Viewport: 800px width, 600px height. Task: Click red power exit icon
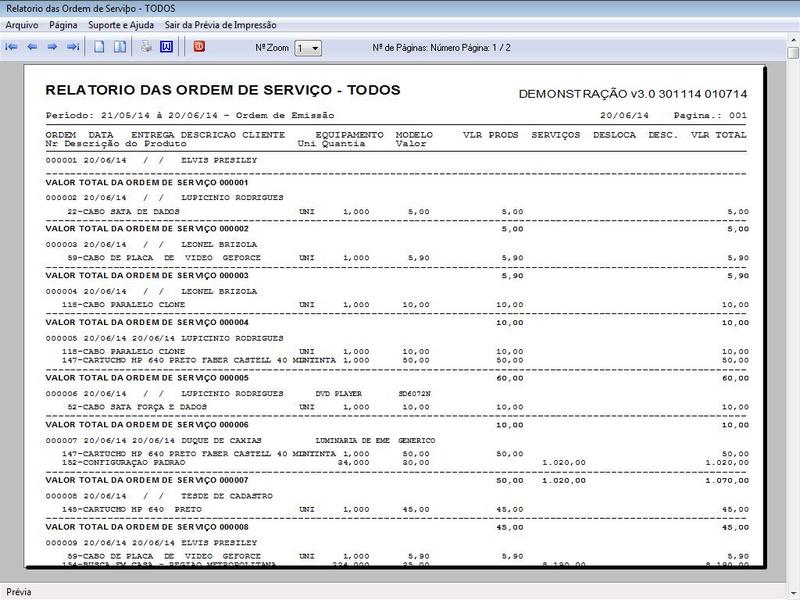[x=199, y=47]
